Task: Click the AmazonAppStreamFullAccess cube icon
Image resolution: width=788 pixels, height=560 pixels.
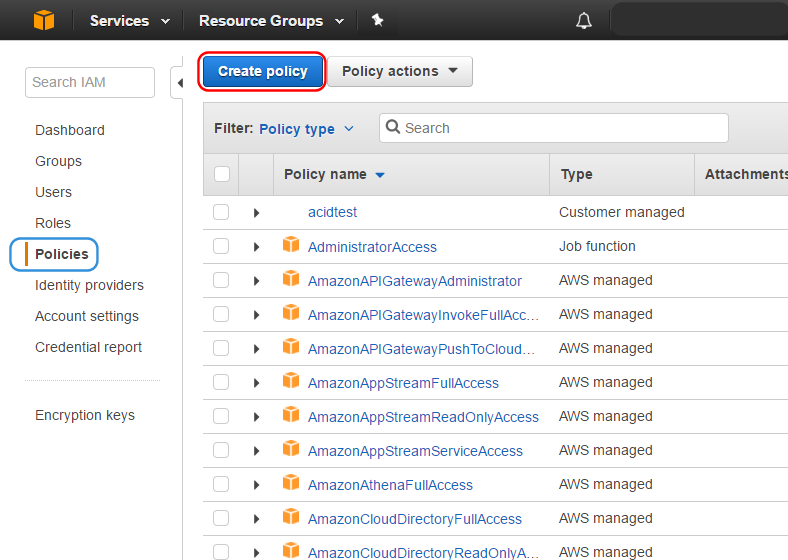Action: click(291, 381)
